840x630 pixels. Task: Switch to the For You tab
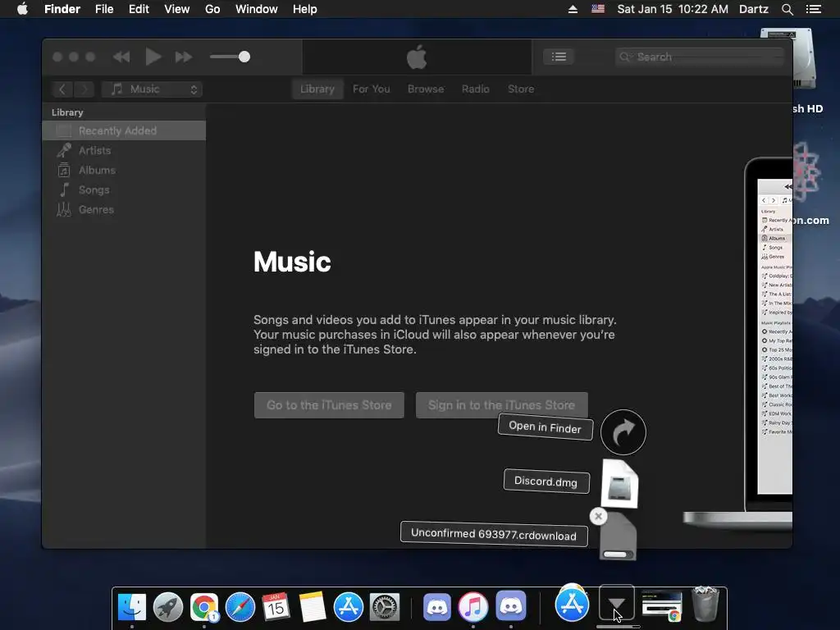point(372,89)
